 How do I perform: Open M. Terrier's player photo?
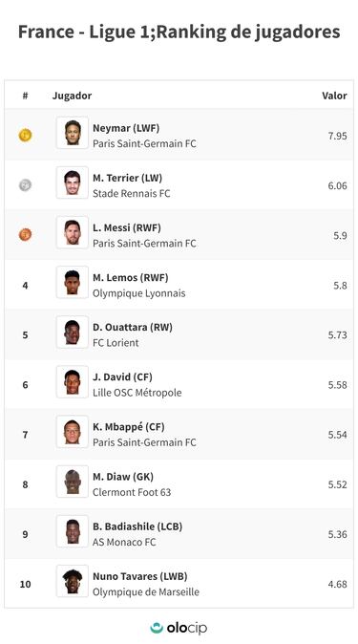73,182
